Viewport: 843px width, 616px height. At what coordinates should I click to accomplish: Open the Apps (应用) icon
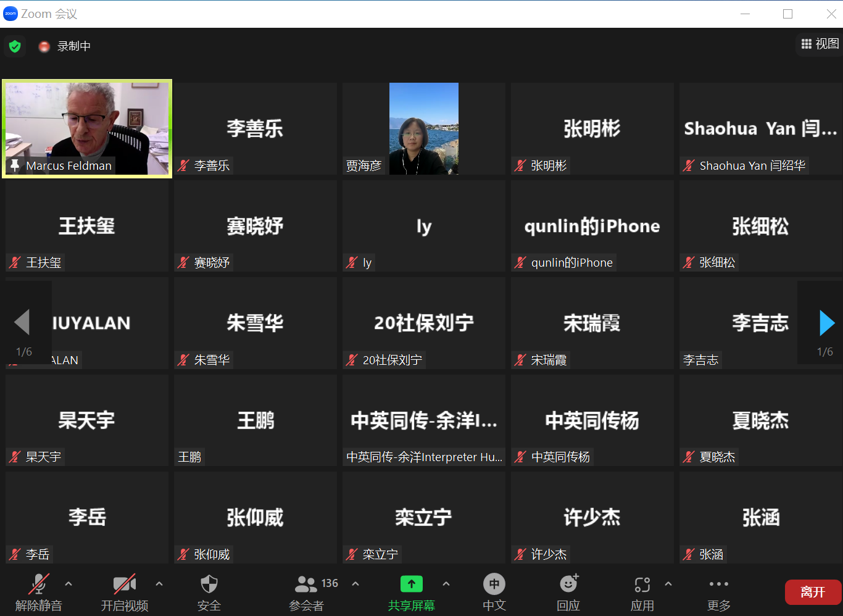(x=642, y=585)
